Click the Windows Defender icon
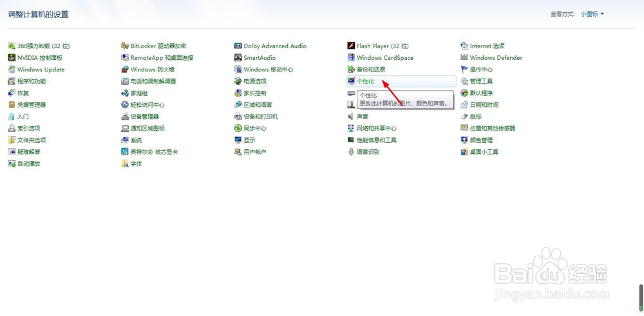 (x=464, y=58)
